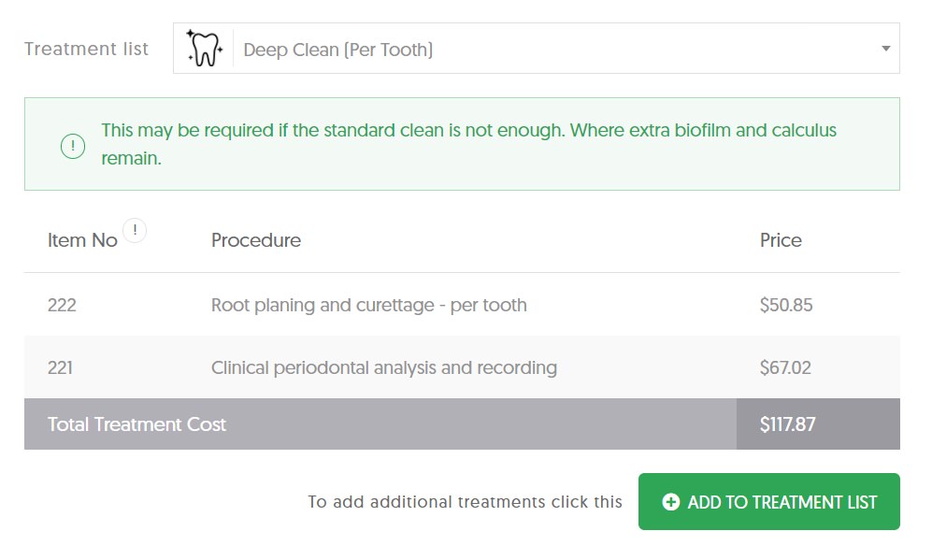
Task: Click the green deep clean notice text
Action: [x=468, y=144]
